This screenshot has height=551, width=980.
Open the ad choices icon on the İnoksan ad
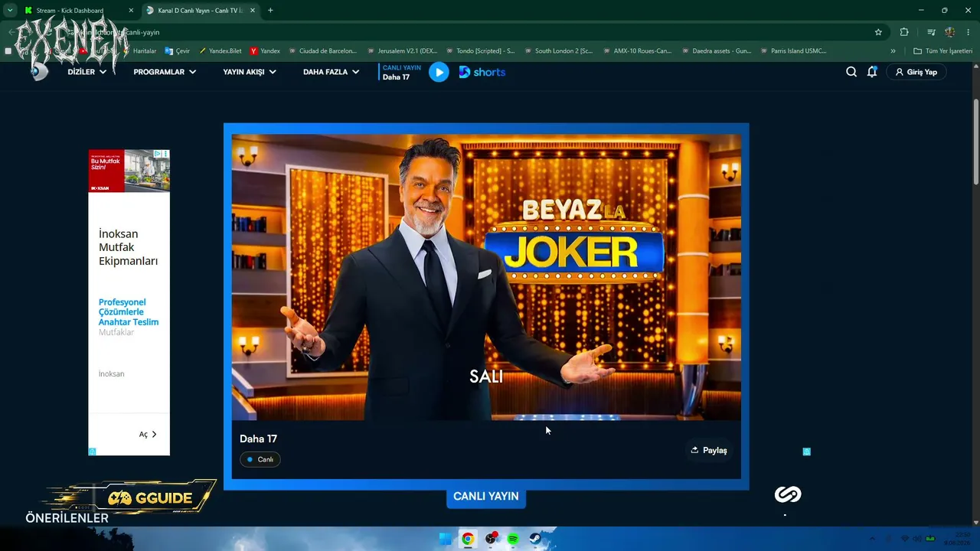[x=157, y=154]
